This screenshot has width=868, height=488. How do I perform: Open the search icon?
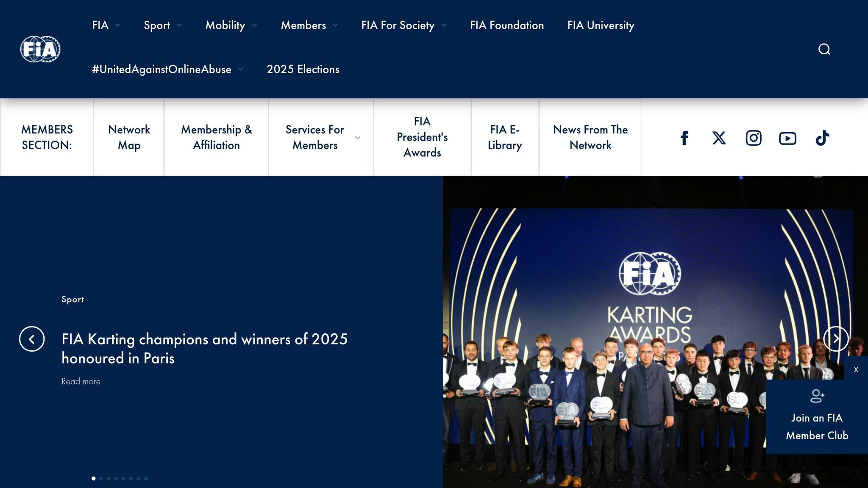coord(824,48)
